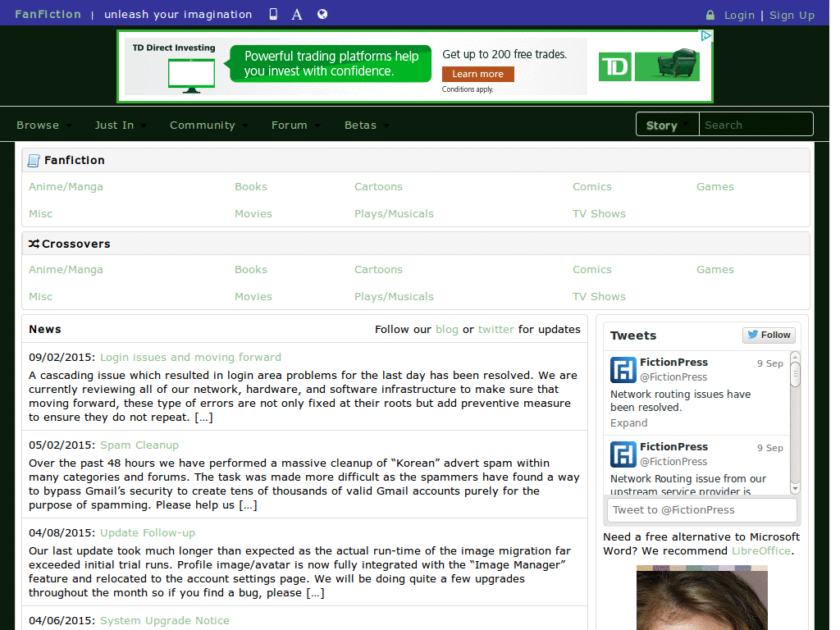Expand the Browse menu
Viewport: 840px width, 630px height.
click(44, 126)
